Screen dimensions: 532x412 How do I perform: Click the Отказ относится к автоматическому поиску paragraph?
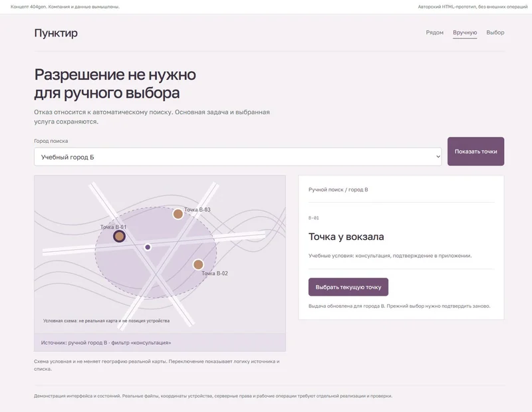152,117
